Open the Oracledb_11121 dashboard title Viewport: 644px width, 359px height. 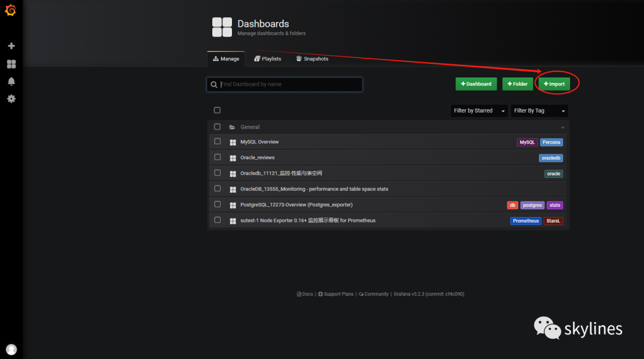coord(281,174)
